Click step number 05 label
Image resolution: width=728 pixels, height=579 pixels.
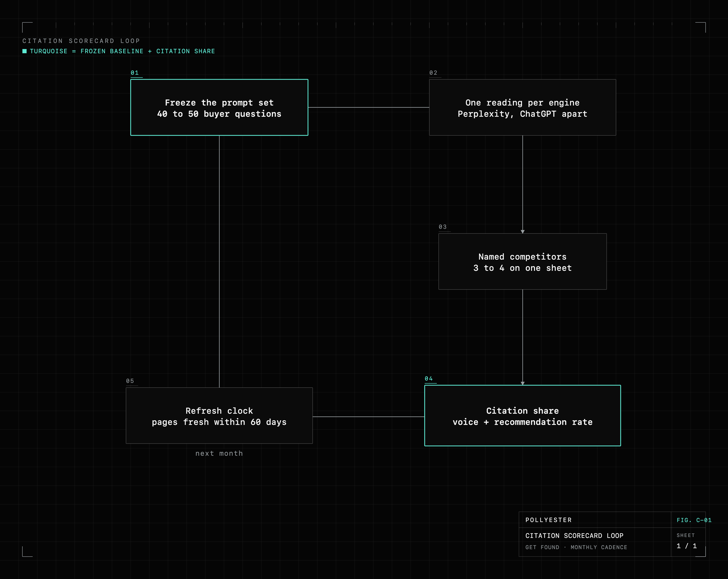tap(130, 381)
